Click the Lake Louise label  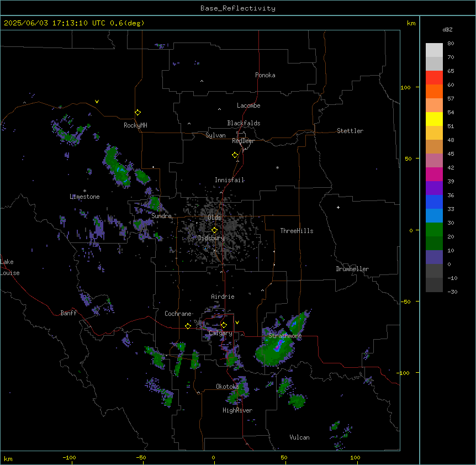10,267
